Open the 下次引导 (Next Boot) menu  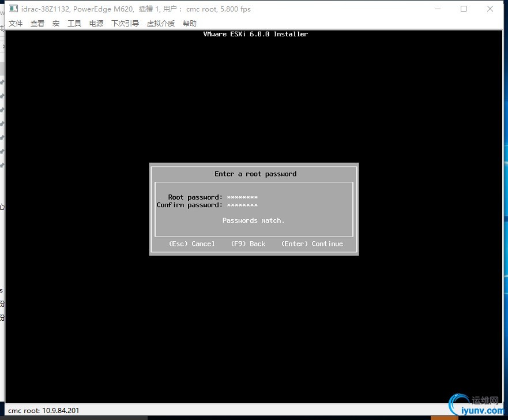click(125, 23)
